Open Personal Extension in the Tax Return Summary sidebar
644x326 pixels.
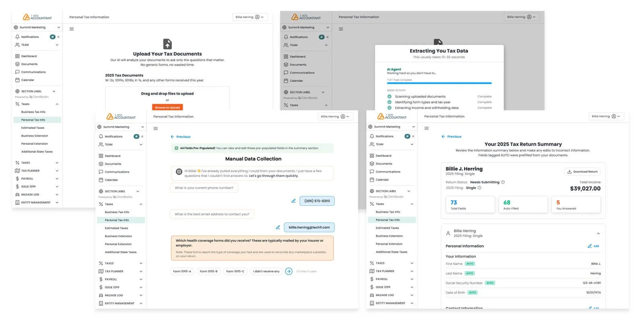click(x=389, y=244)
